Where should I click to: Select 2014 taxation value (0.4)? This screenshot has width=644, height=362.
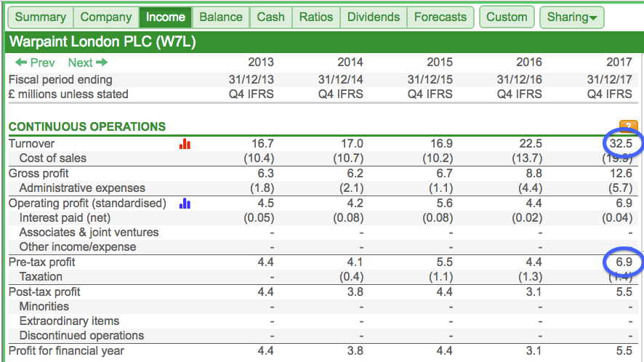(x=352, y=276)
